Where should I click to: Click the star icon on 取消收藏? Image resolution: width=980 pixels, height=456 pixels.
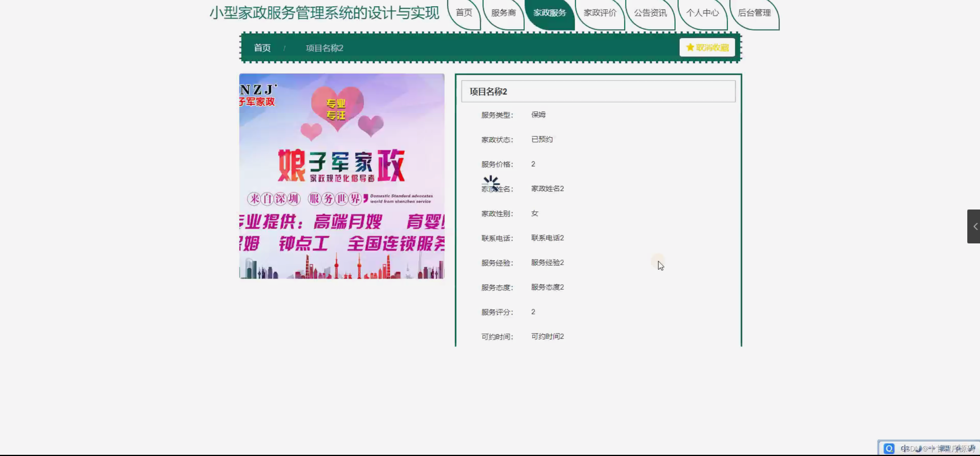click(x=690, y=47)
